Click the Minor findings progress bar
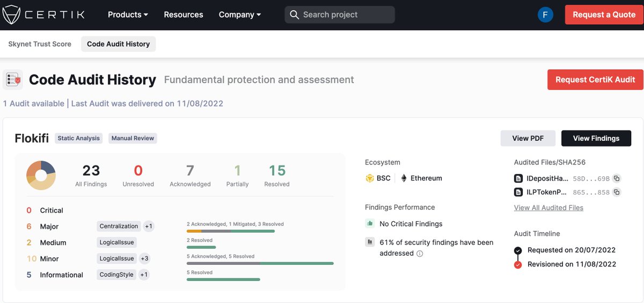Screen dimensions: 644x303 coord(260,263)
